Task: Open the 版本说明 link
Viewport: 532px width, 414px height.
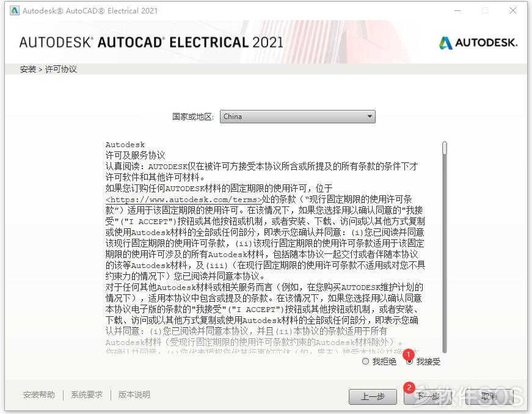Action: (x=134, y=394)
